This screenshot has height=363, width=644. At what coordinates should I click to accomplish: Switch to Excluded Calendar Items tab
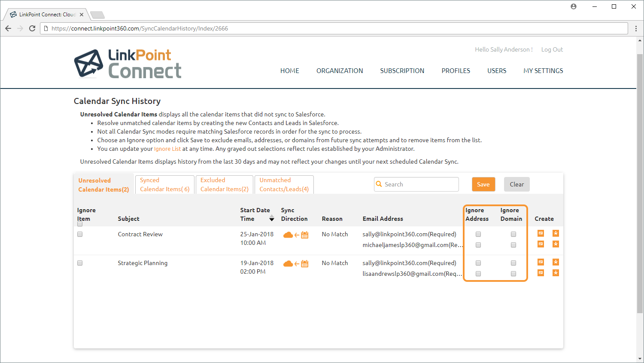point(225,184)
